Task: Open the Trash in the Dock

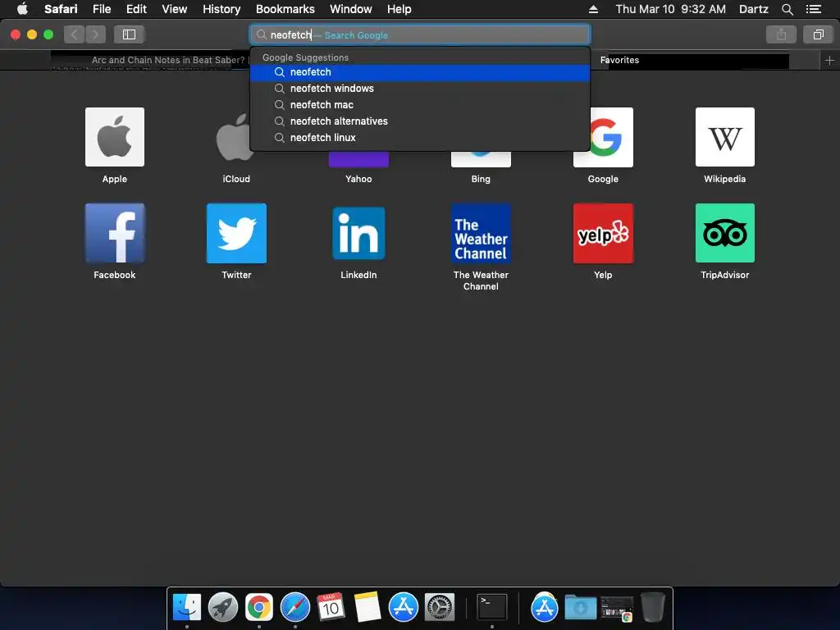Action: 652,607
